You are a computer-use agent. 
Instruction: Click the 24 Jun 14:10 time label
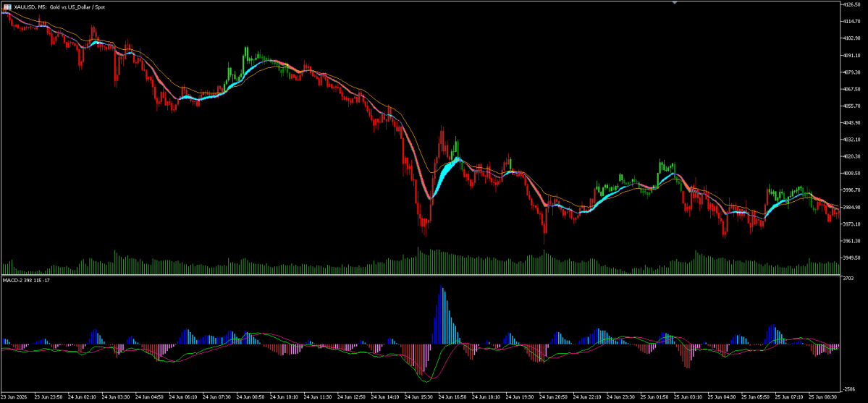tap(385, 397)
